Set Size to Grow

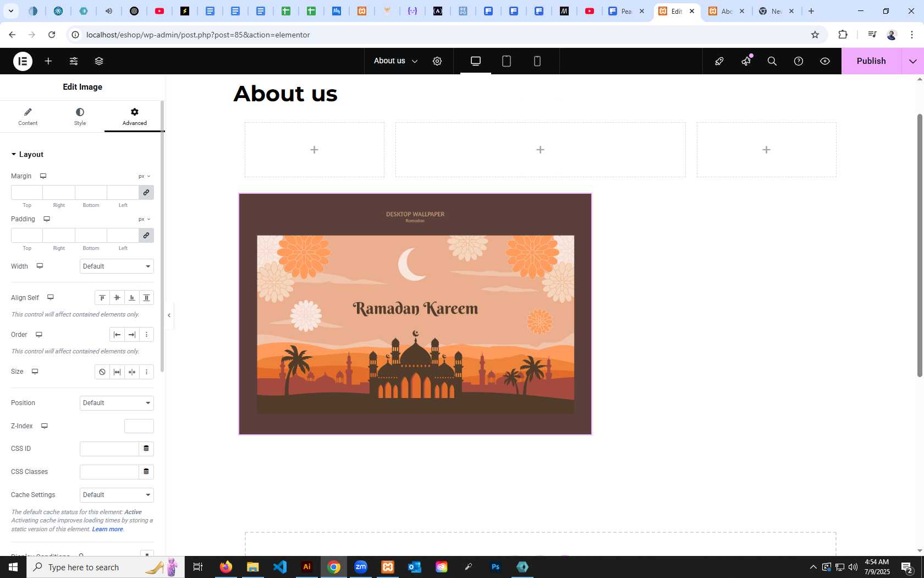(117, 372)
